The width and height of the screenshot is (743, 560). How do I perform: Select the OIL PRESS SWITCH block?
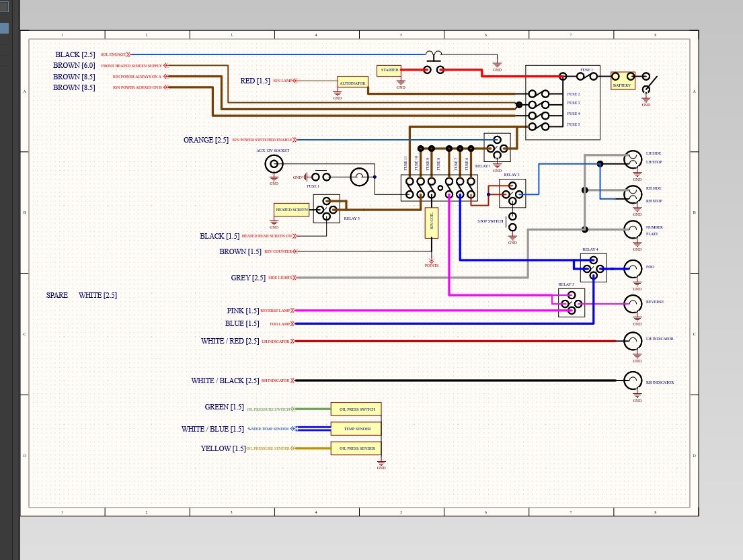[356, 409]
